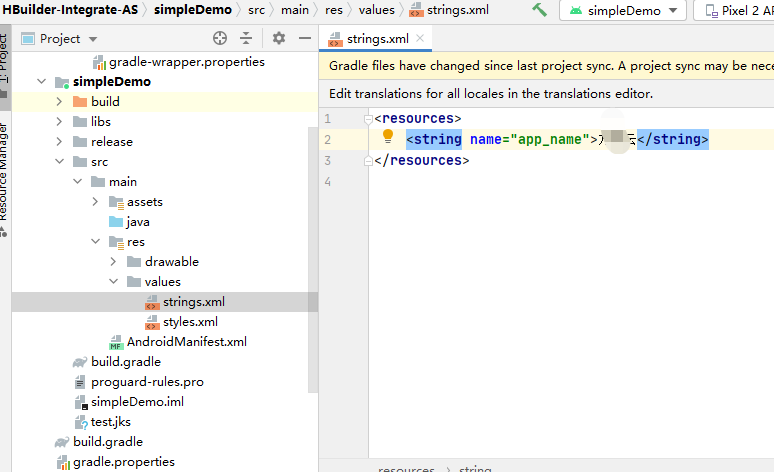Viewport: 774px width, 472px height.
Task: Click line number 2 in the gutter
Action: (328, 140)
